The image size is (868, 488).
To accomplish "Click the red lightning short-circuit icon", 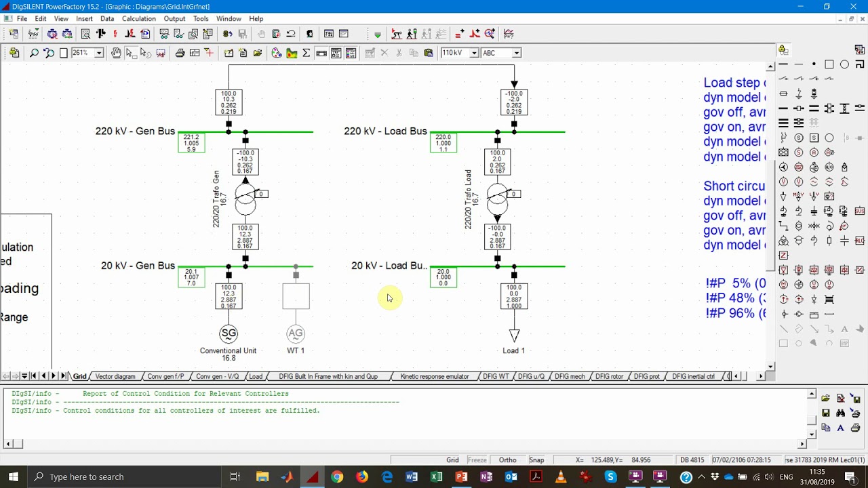I will click(x=115, y=34).
